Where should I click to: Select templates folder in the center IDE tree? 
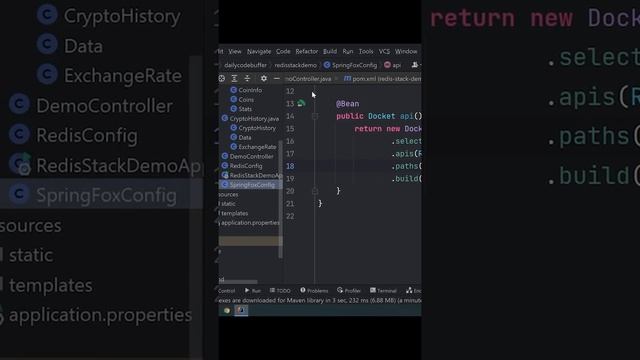tap(233, 213)
